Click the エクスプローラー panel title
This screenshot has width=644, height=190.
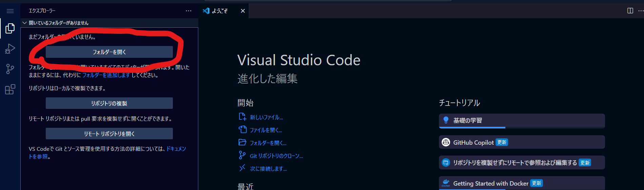[x=42, y=11]
